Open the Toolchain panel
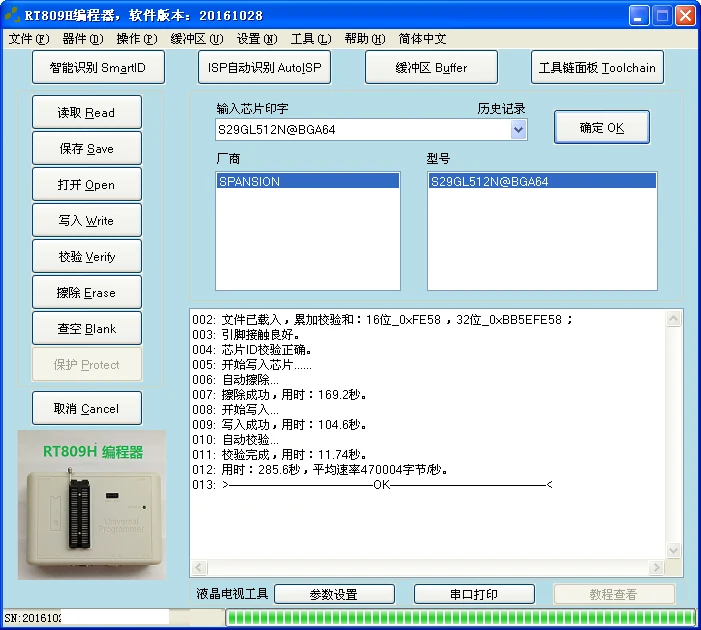This screenshot has height=630, width=701. coord(597,68)
